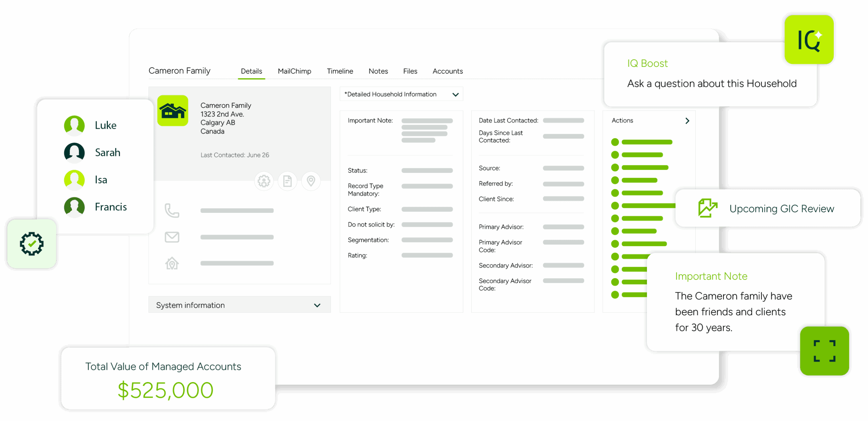
Task: Click Ask a question about this Household
Action: pyautogui.click(x=711, y=84)
